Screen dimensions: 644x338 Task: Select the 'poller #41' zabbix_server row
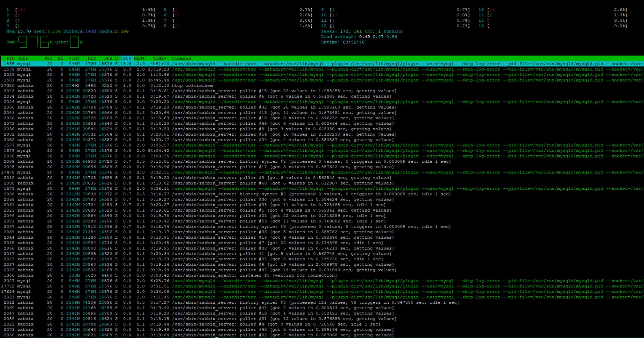coord(322,308)
